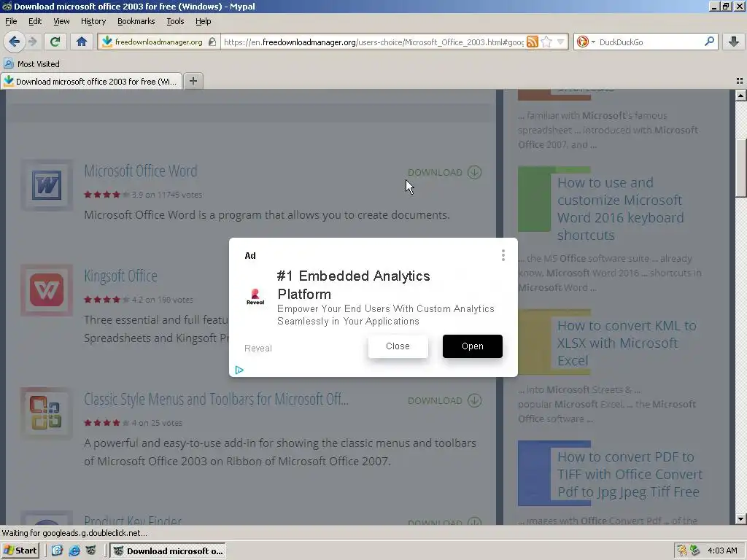Click the scrollbar up arrow
Image resolution: width=747 pixels, height=560 pixels.
[740, 96]
